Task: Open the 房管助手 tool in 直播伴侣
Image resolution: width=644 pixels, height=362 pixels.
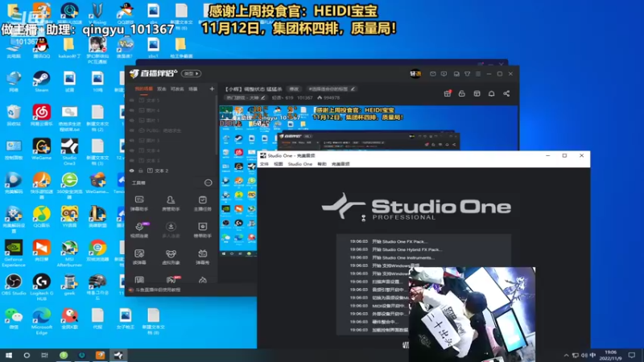Action: click(171, 204)
